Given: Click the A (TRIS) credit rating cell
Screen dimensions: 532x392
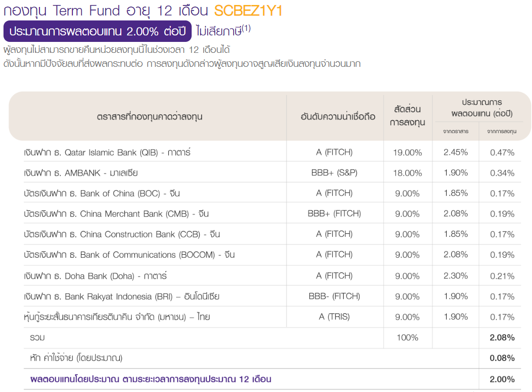Looking at the screenshot, I should [x=334, y=317].
